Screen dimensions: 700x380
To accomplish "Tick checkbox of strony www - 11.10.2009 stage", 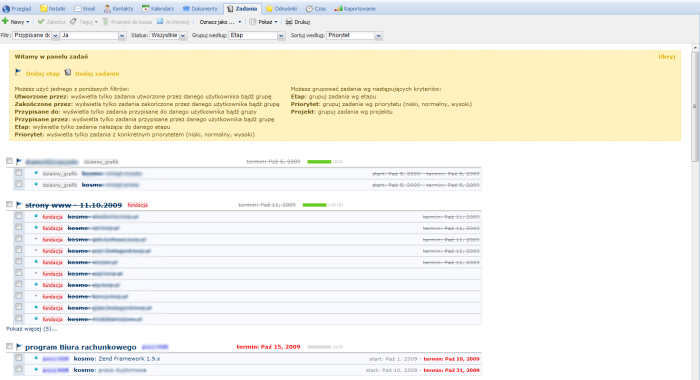I will click(9, 204).
